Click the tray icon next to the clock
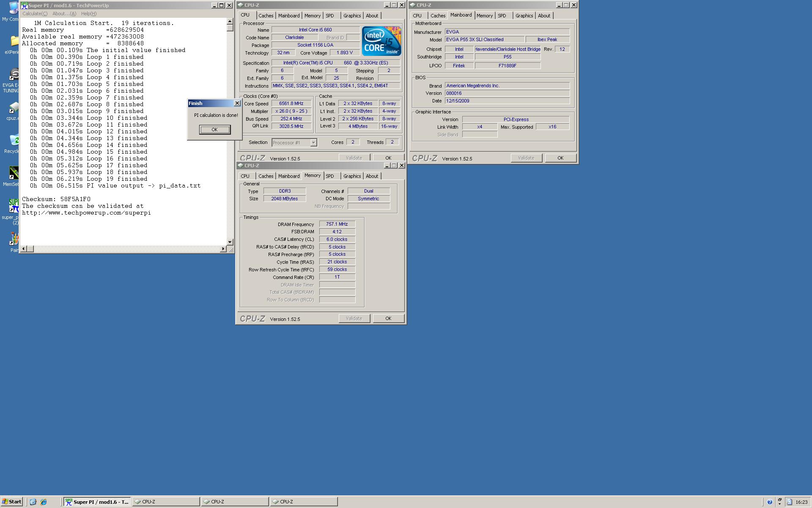 tap(789, 502)
